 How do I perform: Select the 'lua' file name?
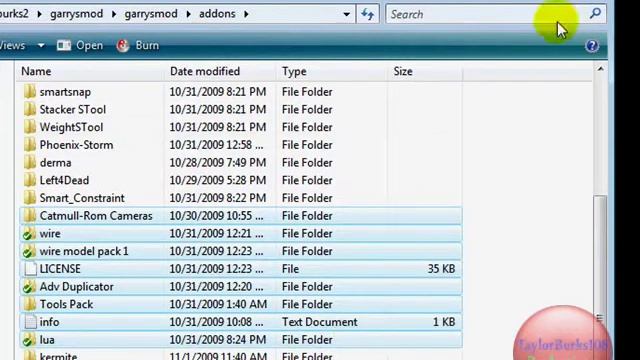(47, 340)
